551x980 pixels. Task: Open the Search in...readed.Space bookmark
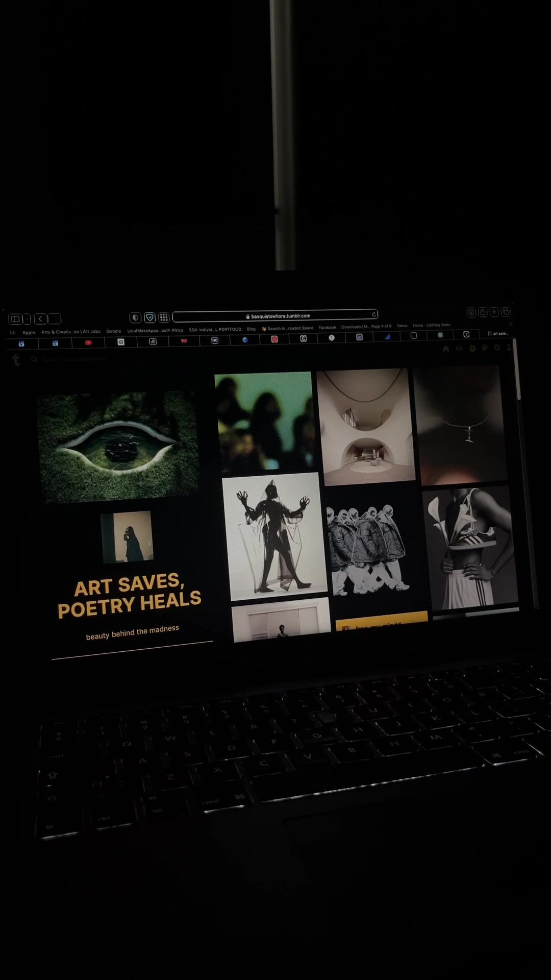pos(288,329)
